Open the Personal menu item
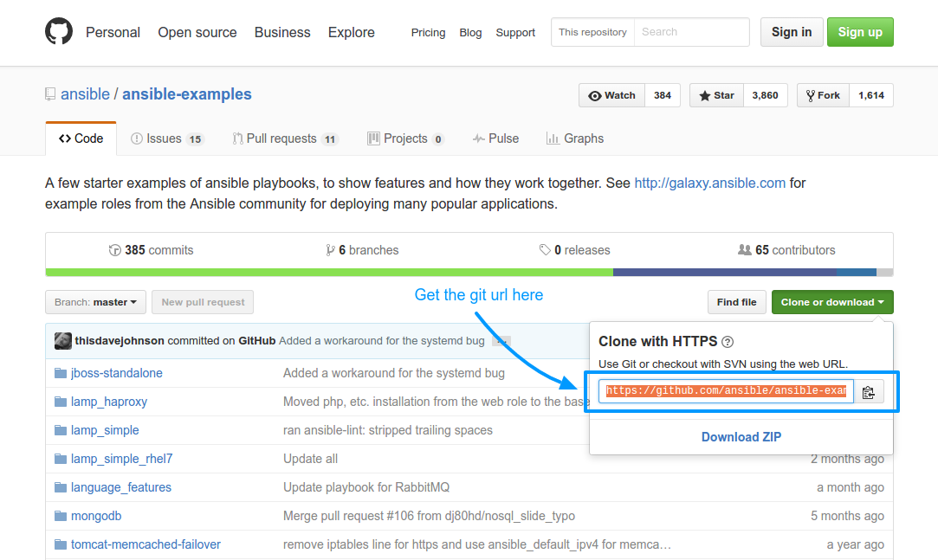 (113, 32)
